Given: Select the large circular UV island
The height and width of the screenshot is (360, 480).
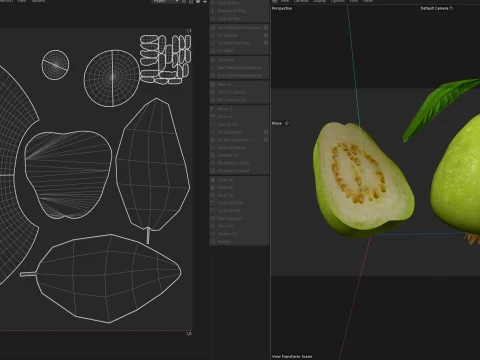Looking at the screenshot, I should coord(112,78).
